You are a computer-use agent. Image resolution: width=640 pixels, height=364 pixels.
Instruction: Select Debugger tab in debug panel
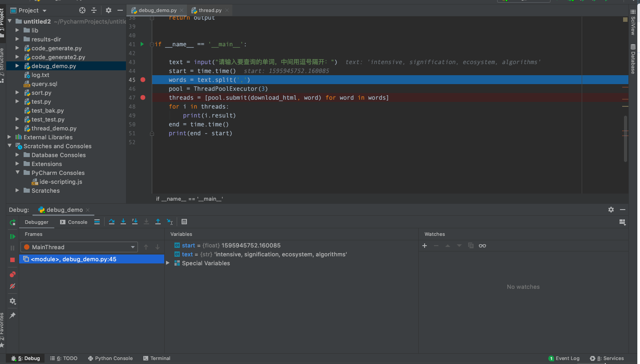point(36,222)
